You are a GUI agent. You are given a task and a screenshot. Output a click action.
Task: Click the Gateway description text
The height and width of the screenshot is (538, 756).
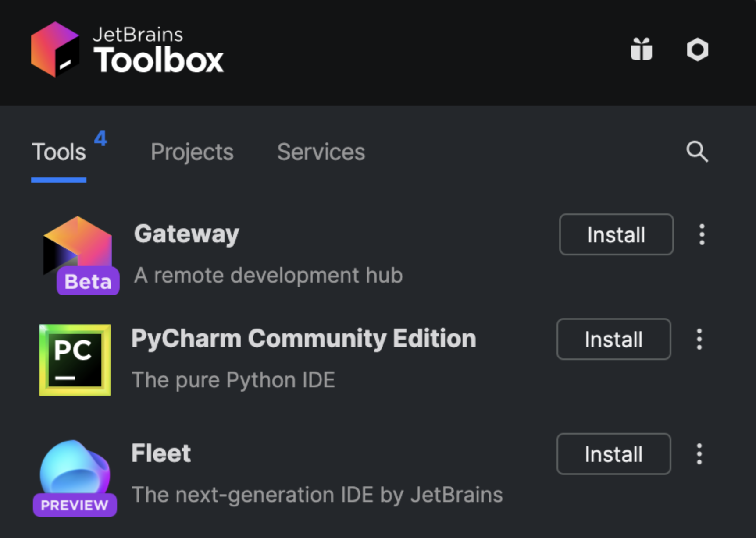pos(268,275)
